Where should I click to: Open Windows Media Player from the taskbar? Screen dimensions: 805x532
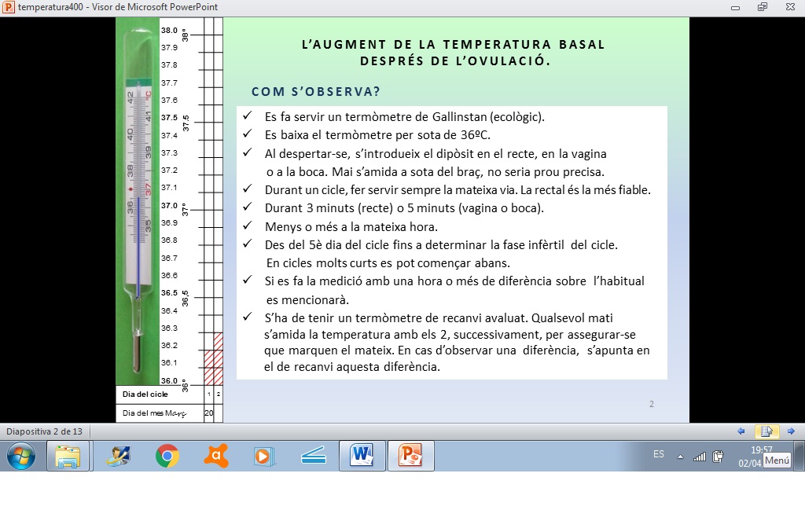264,456
